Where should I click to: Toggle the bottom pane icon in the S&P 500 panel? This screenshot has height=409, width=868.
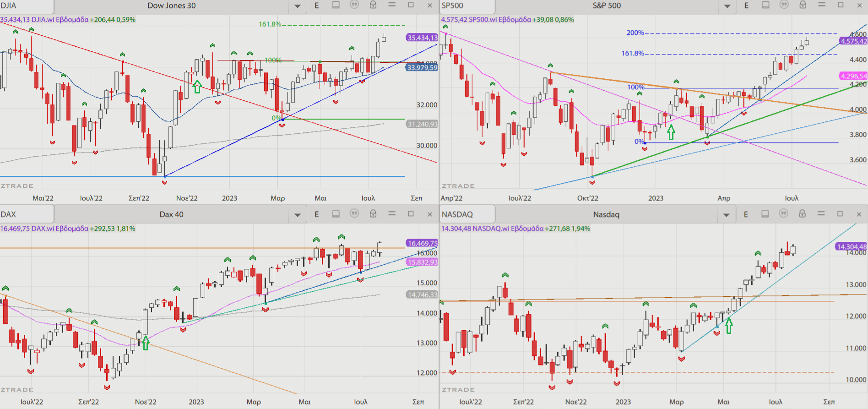tap(765, 5)
